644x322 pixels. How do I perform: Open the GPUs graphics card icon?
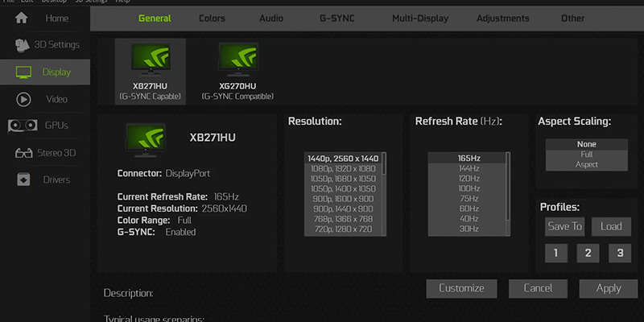tap(23, 126)
